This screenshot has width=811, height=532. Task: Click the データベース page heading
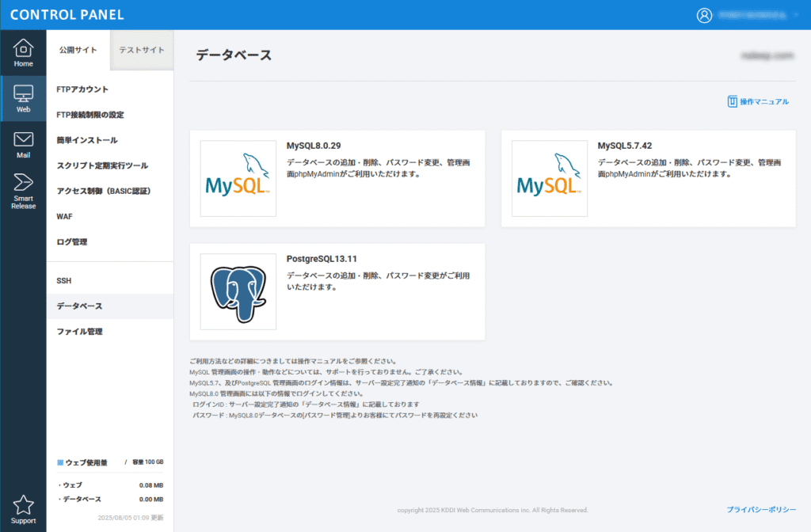tap(234, 55)
